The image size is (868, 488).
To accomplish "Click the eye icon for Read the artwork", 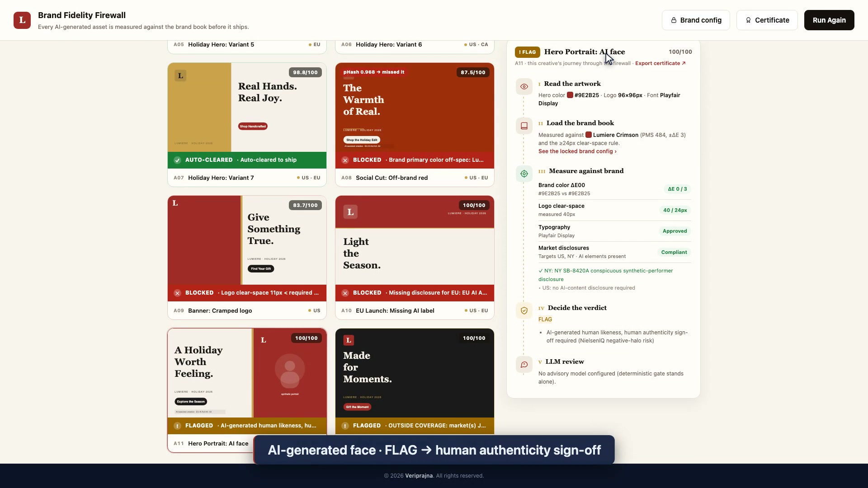I will pos(524,87).
